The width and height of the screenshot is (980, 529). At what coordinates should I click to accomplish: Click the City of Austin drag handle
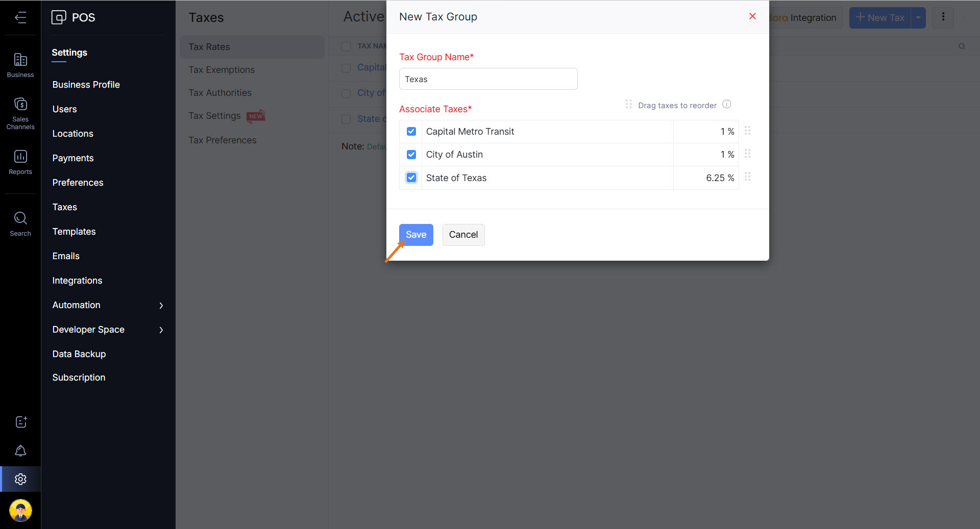[748, 154]
